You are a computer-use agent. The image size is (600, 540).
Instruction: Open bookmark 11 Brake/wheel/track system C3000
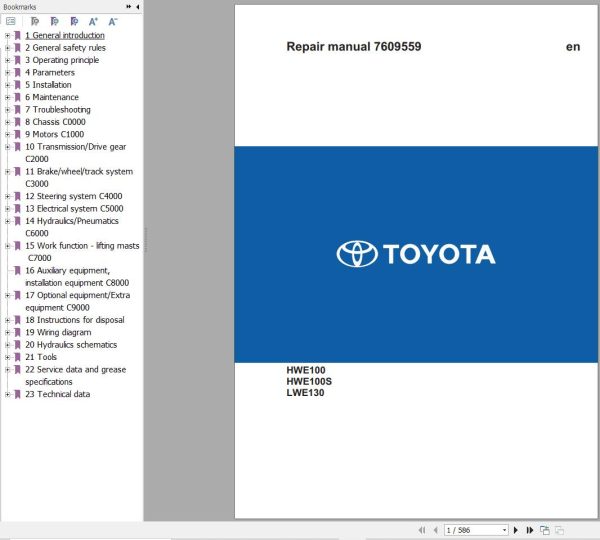(79, 178)
